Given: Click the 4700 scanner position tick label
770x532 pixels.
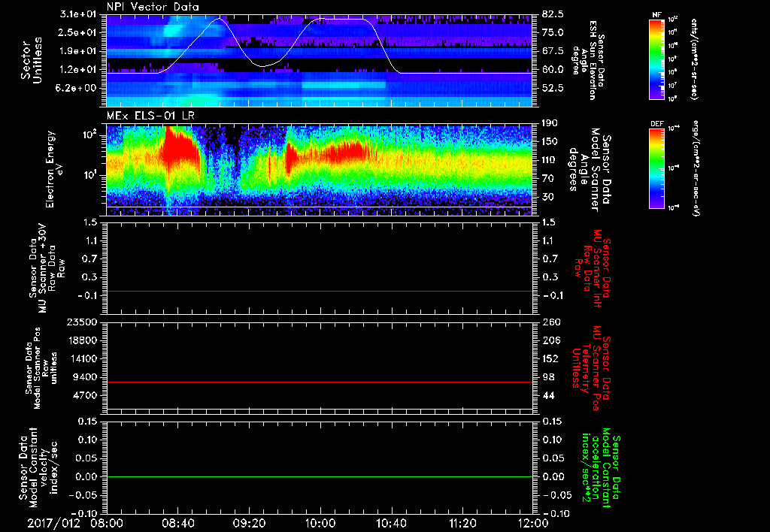Looking at the screenshot, I should click(x=86, y=395).
